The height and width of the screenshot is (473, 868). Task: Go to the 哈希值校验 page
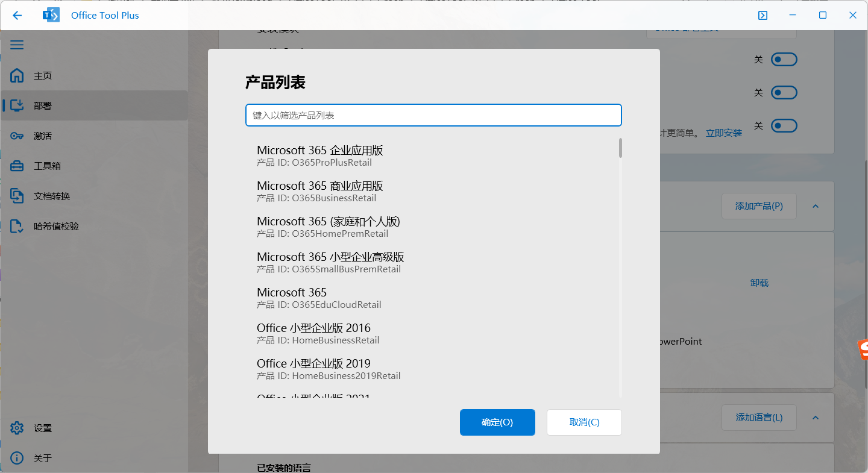click(x=95, y=226)
